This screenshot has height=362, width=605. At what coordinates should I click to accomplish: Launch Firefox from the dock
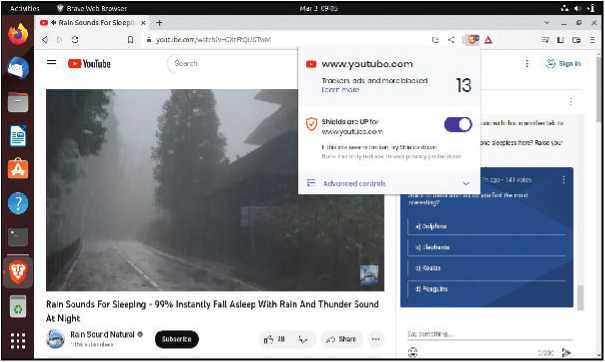18,34
